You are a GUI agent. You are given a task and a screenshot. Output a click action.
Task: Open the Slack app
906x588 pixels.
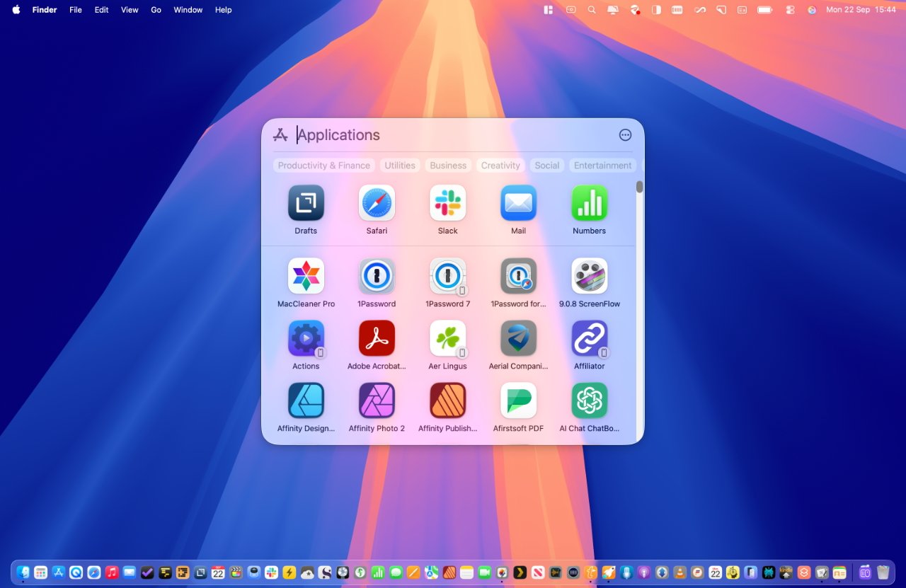[447, 203]
